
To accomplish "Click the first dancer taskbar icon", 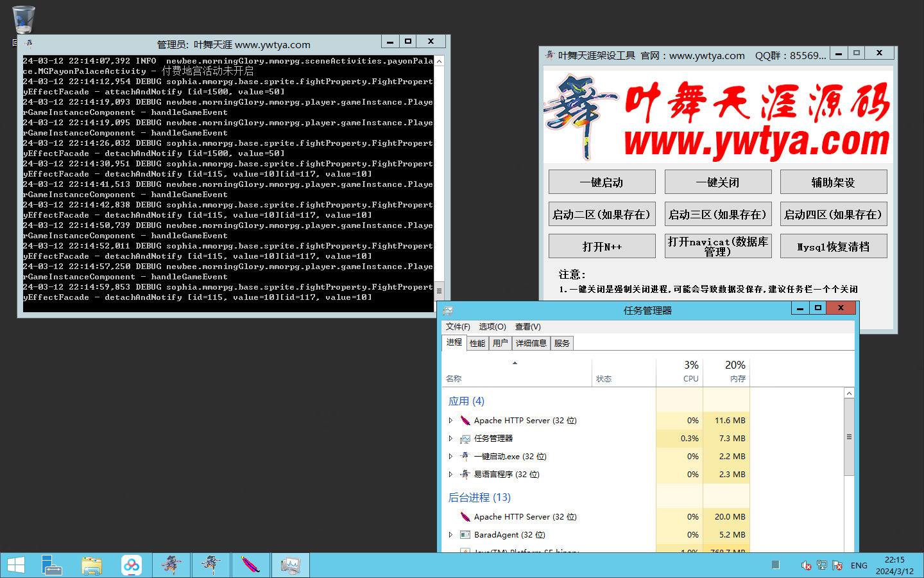I will (x=171, y=565).
